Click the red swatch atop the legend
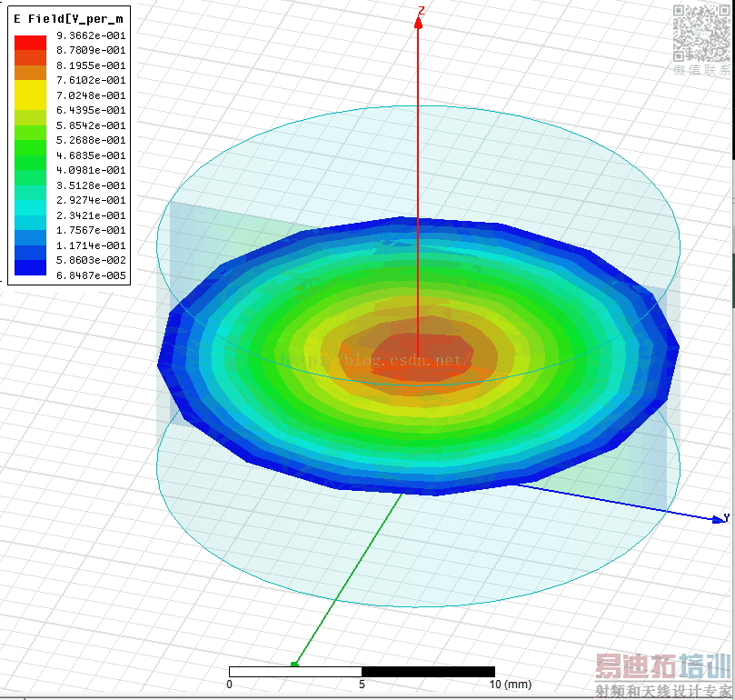 point(31,43)
